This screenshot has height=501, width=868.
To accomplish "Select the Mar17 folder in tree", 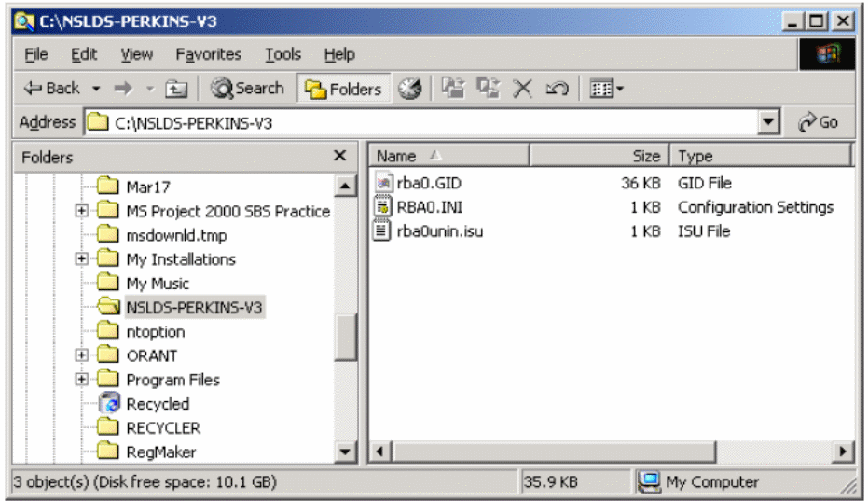I will click(148, 188).
